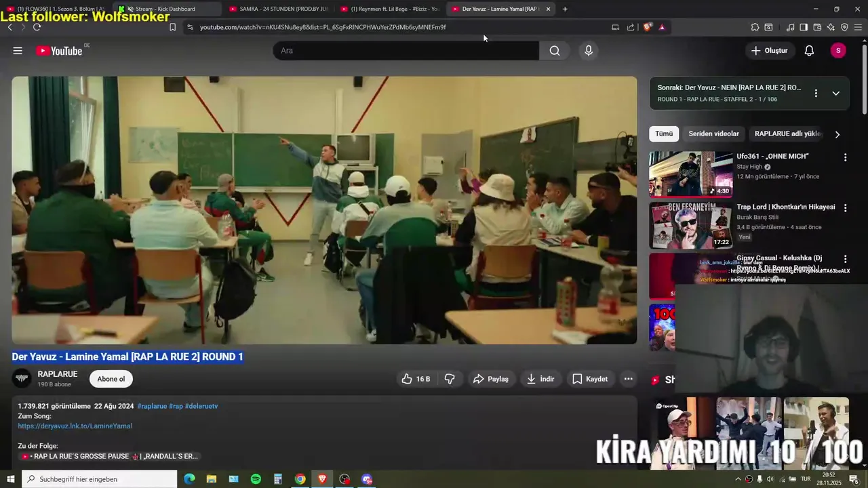Open playlist options three-dot menu
Image resolution: width=868 pixels, height=488 pixels.
click(816, 94)
